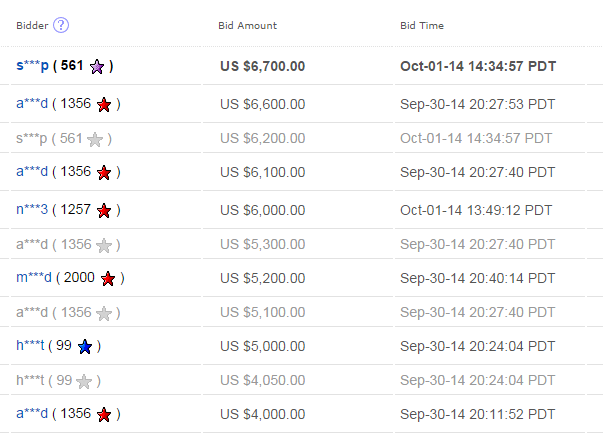Open bidder h***t in the $5,000.00 row
Image resolution: width=603 pixels, height=434 pixels.
pos(30,346)
